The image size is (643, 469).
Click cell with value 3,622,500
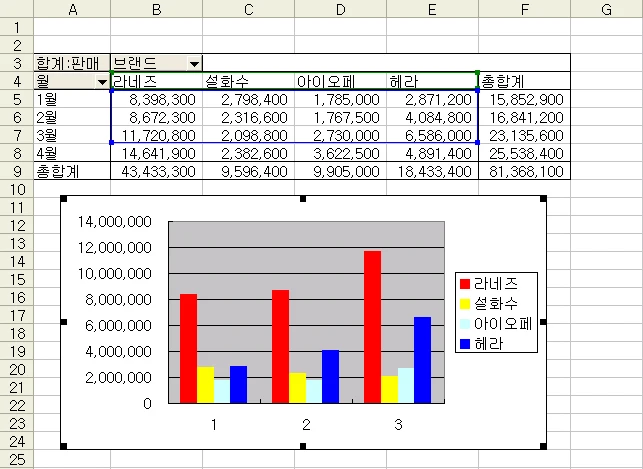pyautogui.click(x=340, y=153)
